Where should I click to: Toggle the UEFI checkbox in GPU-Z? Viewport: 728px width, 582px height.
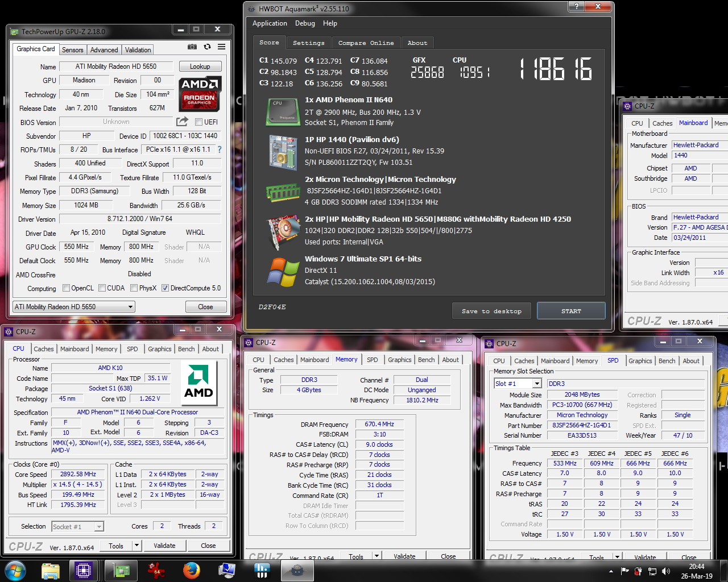[198, 122]
